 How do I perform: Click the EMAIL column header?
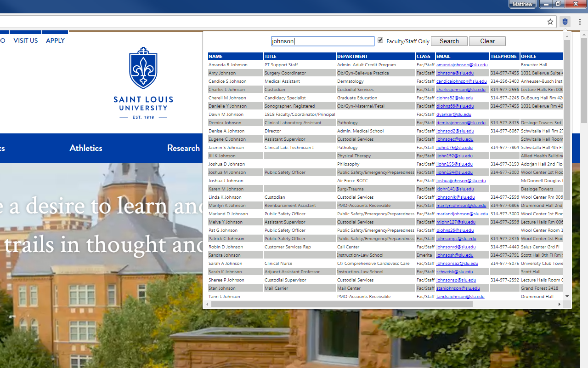462,56
